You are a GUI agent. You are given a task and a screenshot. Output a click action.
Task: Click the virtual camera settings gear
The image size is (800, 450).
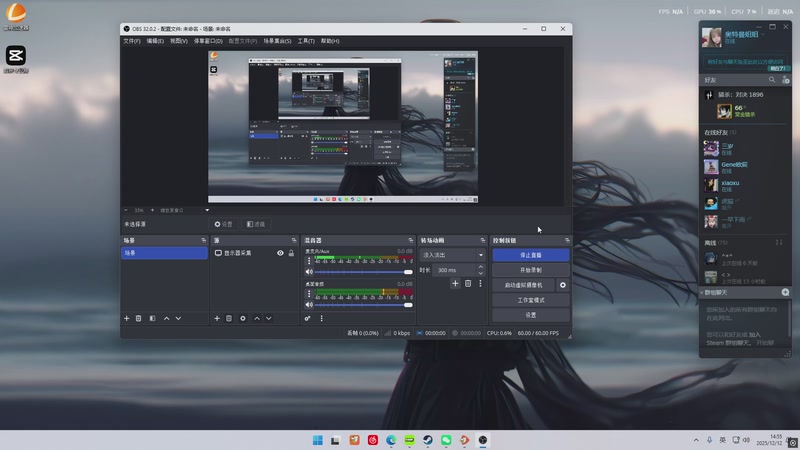coord(563,285)
